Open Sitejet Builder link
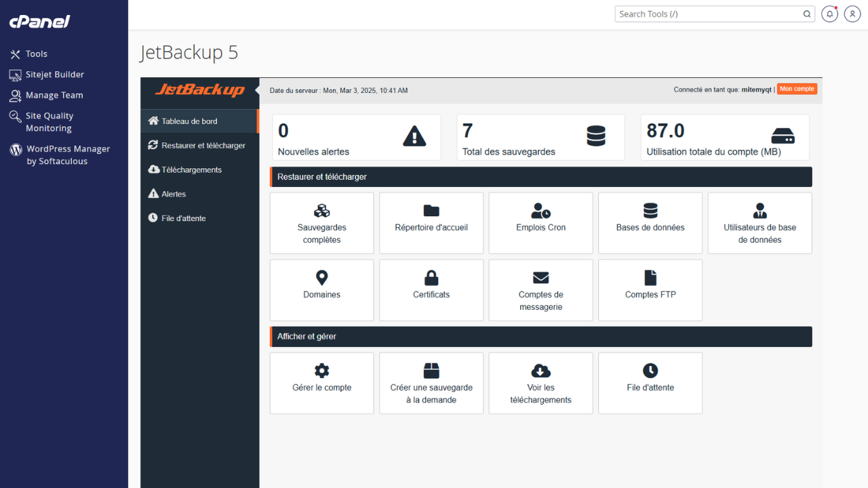 pyautogui.click(x=55, y=75)
